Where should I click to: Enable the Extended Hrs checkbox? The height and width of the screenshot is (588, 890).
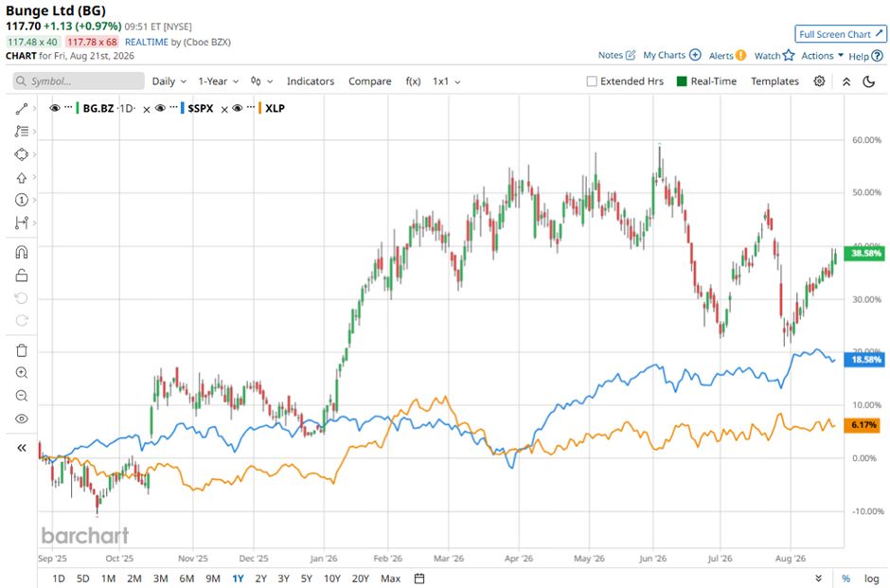point(592,81)
